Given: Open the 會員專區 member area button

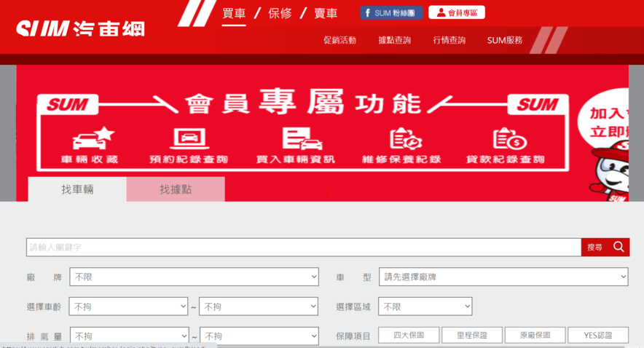Looking at the screenshot, I should point(457,12).
